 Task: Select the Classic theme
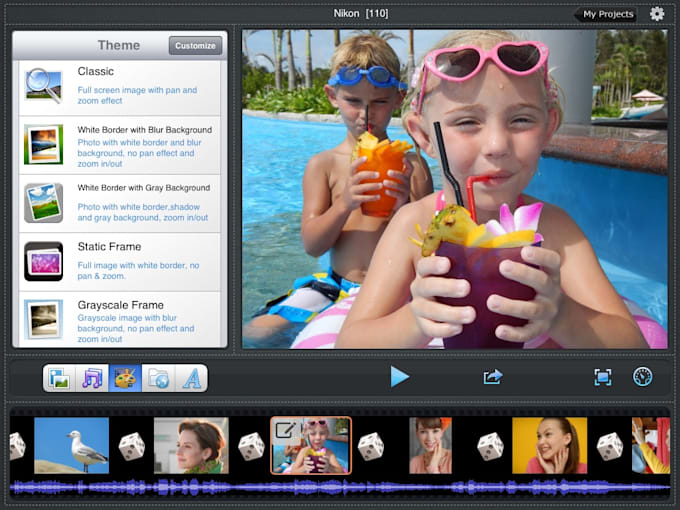point(120,87)
